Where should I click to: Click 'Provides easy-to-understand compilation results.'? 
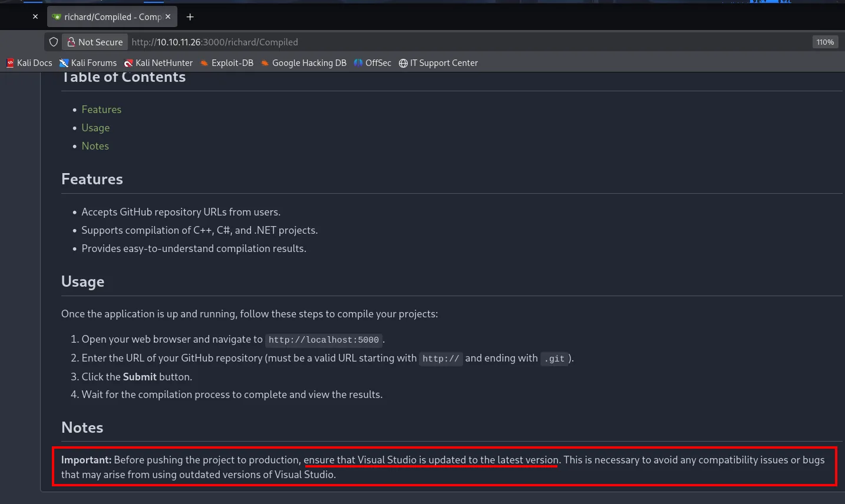[x=194, y=248]
